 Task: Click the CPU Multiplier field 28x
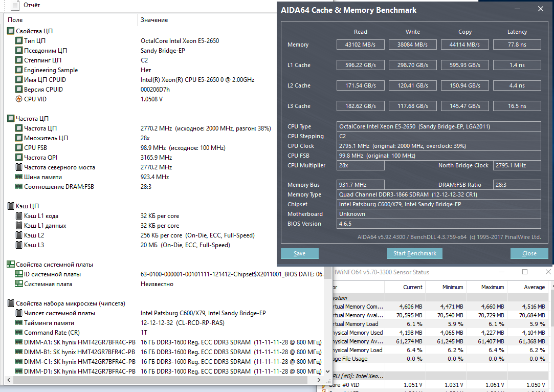pos(360,165)
